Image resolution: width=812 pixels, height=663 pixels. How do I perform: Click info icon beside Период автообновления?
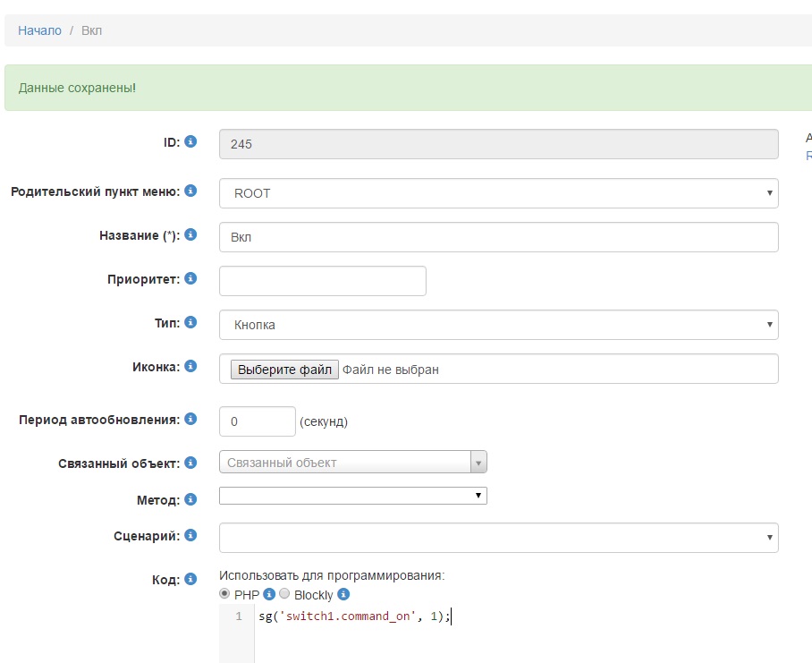190,419
